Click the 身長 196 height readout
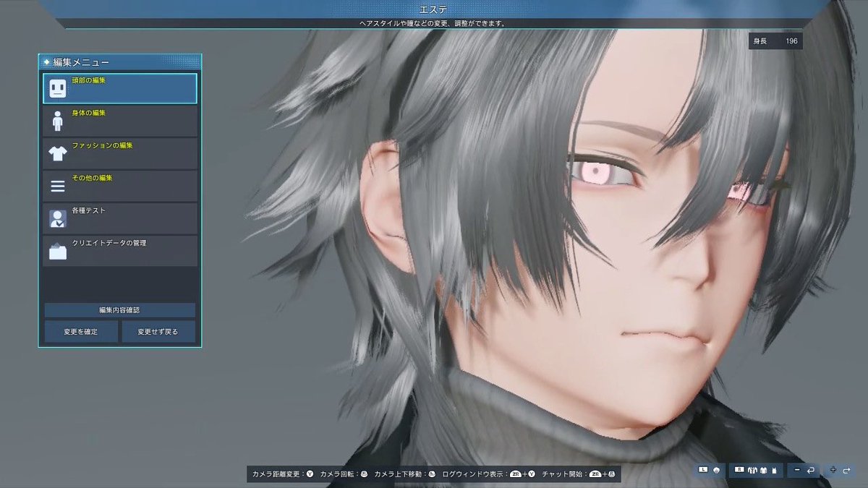 point(775,41)
